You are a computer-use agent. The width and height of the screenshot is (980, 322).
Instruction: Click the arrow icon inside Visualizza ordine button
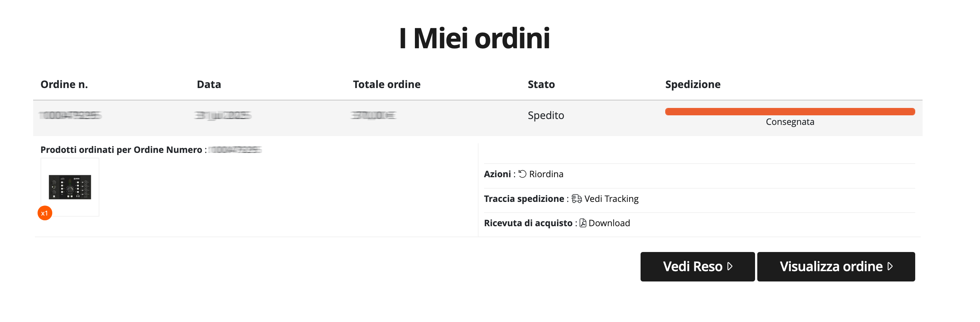click(889, 266)
